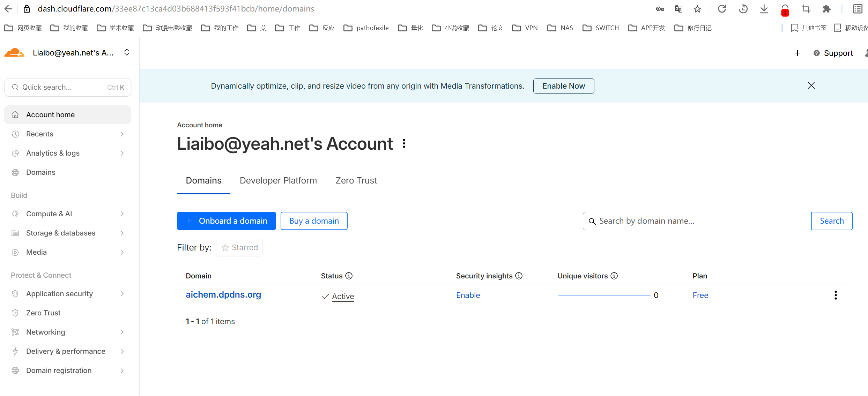
Task: Open Zero Trust in the sidebar
Action: point(68,313)
